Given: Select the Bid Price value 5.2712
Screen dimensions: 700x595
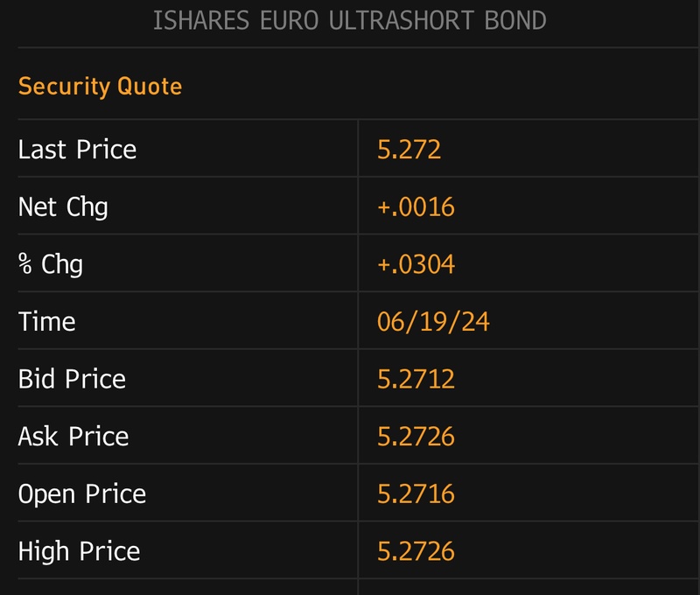Looking at the screenshot, I should pyautogui.click(x=416, y=379).
